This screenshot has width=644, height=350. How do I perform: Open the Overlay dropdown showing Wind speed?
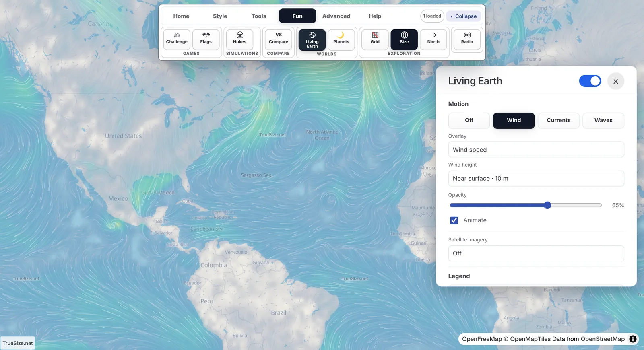coord(536,150)
